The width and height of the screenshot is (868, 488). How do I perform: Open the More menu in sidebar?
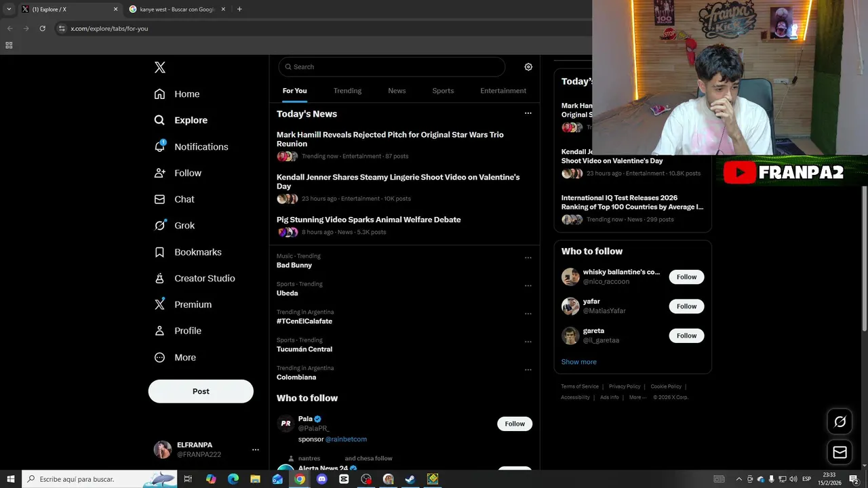point(175,357)
